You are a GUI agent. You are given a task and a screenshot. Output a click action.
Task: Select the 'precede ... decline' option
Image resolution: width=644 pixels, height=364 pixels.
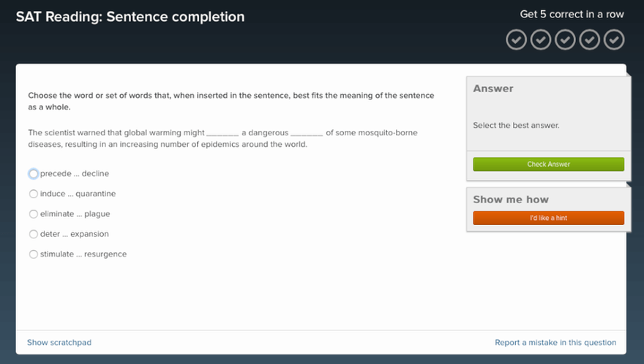[34, 174]
